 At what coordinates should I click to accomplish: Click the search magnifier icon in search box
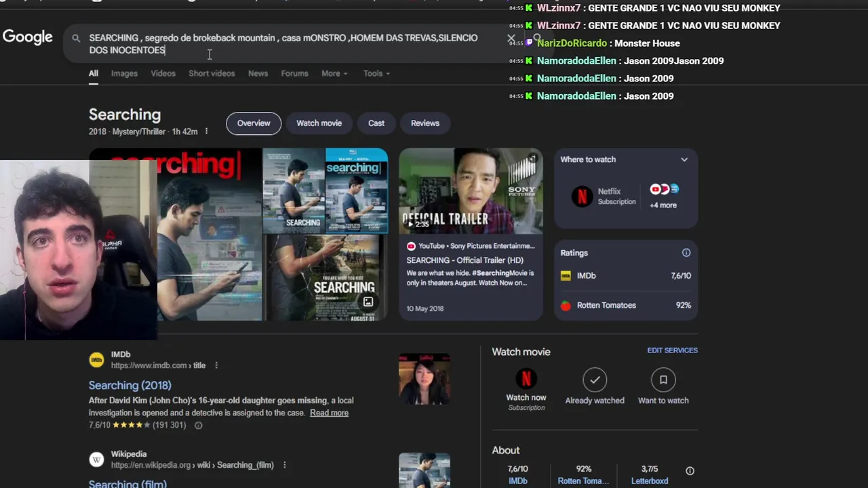point(76,38)
